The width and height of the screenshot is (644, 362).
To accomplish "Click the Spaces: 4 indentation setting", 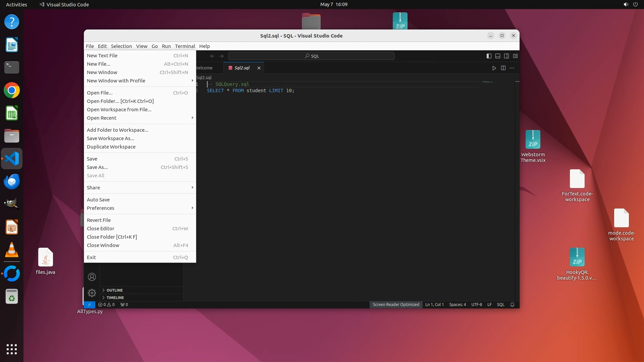I will pyautogui.click(x=458, y=305).
